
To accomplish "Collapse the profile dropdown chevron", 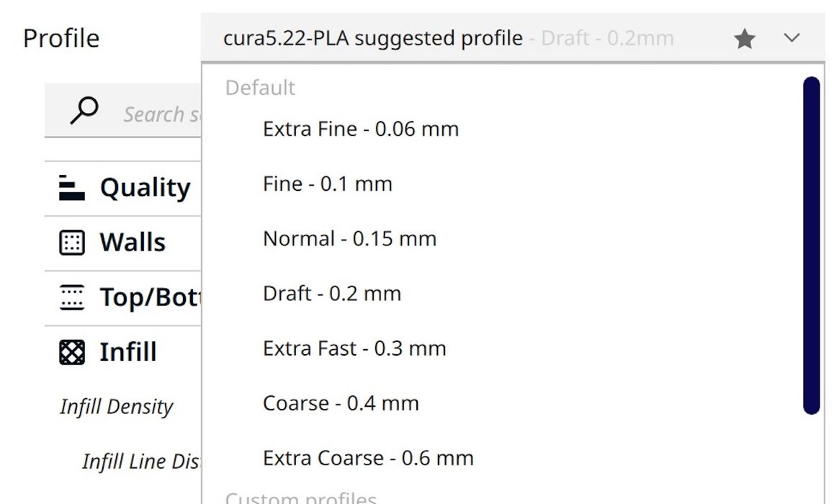I will [x=792, y=38].
